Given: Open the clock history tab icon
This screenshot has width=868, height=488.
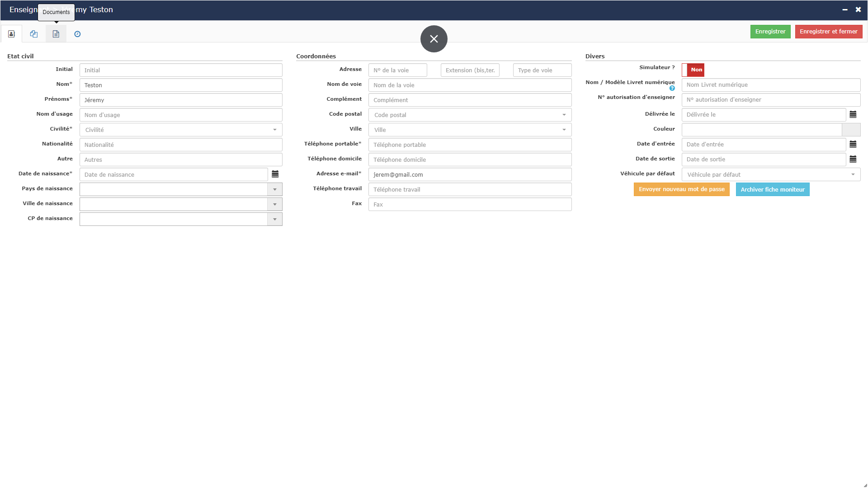Looking at the screenshot, I should click(x=77, y=34).
